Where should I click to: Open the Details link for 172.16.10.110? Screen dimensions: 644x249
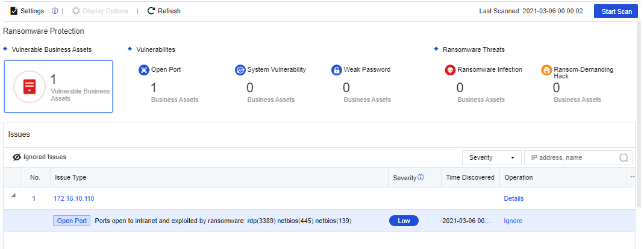(x=514, y=198)
